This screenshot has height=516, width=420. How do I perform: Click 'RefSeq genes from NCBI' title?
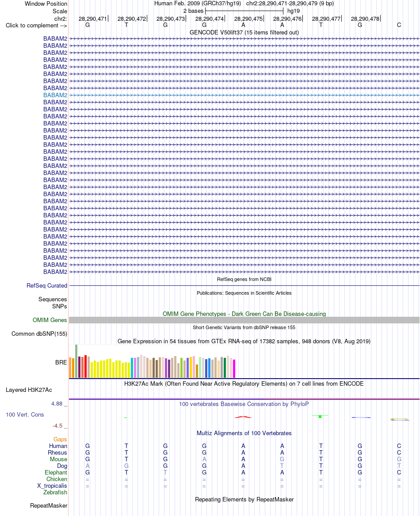point(244,279)
